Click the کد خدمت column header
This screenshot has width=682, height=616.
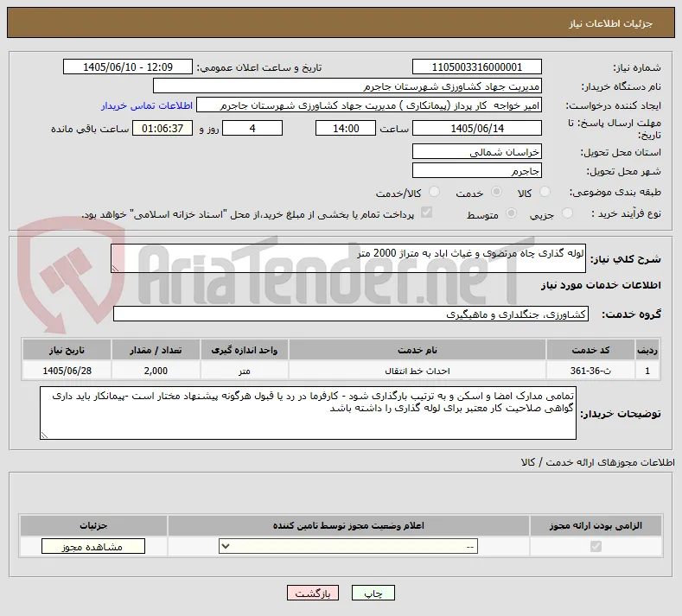(590, 350)
